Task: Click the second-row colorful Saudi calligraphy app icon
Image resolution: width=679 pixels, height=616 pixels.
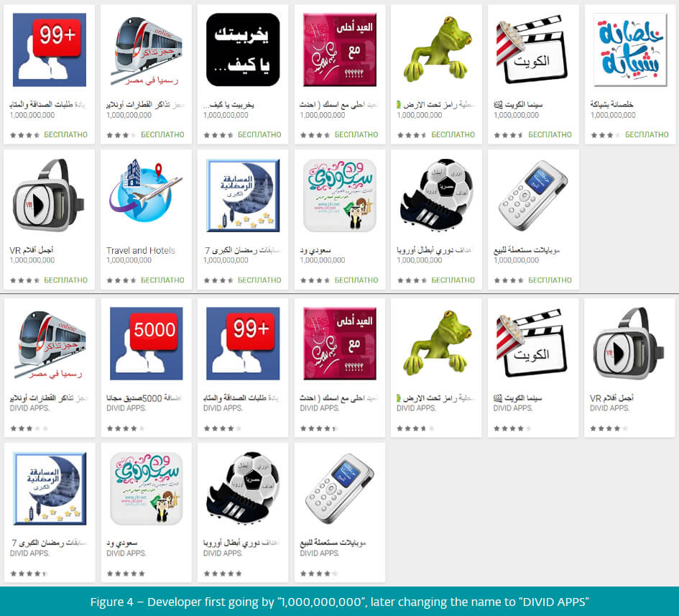Action: pos(340,195)
